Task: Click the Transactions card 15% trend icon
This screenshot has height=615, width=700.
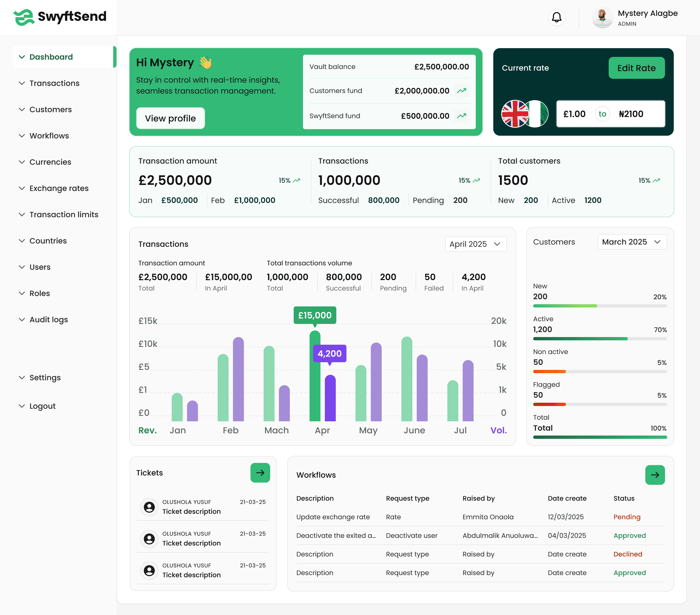Action: pos(476,180)
